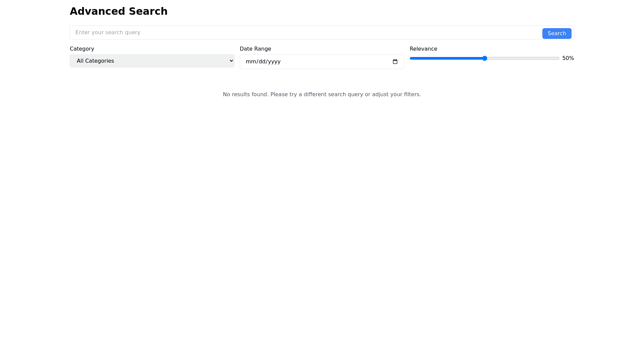Open the date picker calendar icon
Screen dimensions: 644x362
click(x=395, y=62)
